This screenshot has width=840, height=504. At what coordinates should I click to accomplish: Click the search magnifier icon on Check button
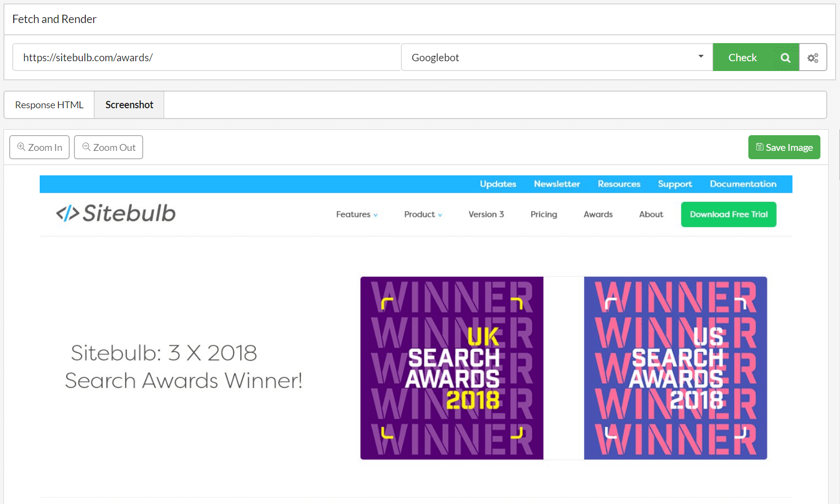click(x=785, y=58)
